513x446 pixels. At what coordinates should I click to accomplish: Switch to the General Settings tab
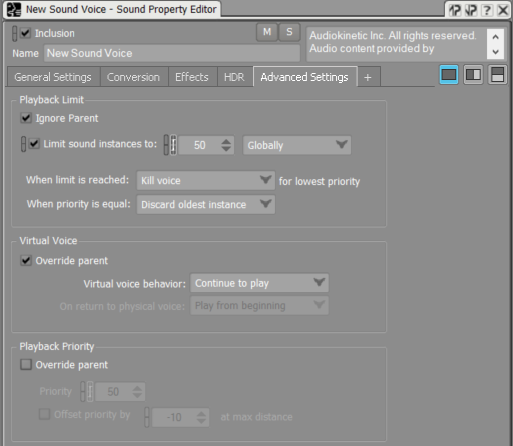(x=53, y=77)
